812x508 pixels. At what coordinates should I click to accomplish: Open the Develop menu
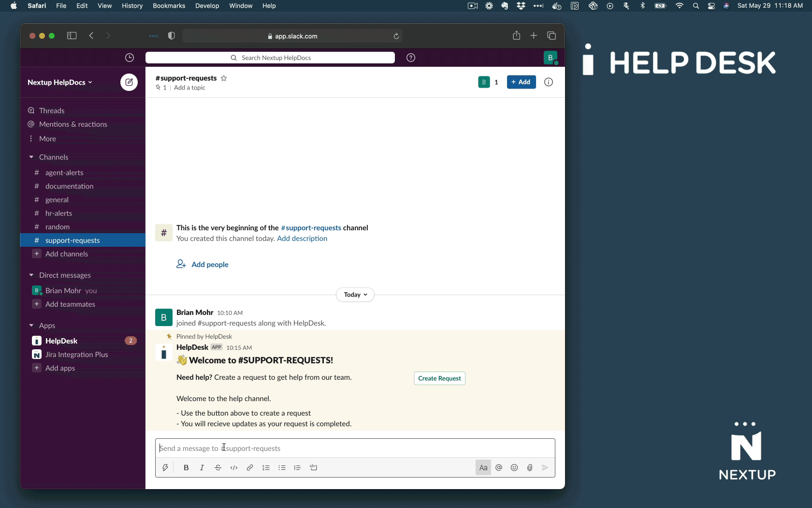click(207, 6)
